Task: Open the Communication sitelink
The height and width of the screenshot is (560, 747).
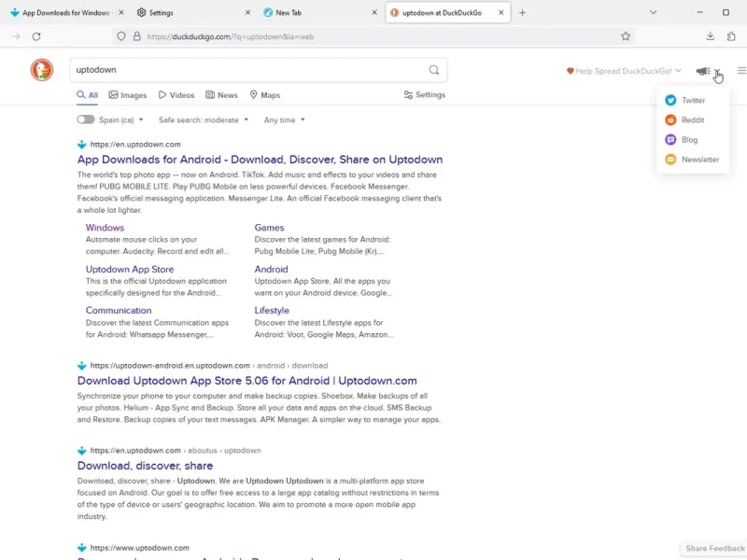Action: (119, 310)
